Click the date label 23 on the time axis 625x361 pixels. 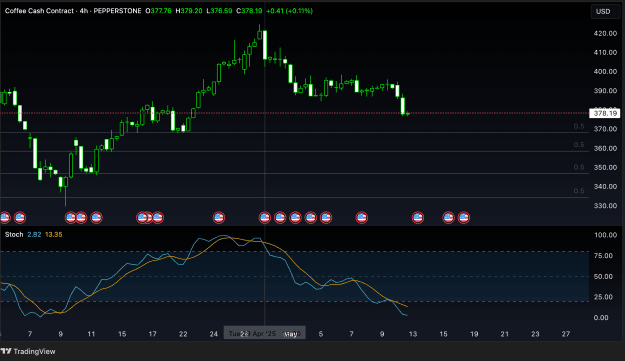coord(535,334)
